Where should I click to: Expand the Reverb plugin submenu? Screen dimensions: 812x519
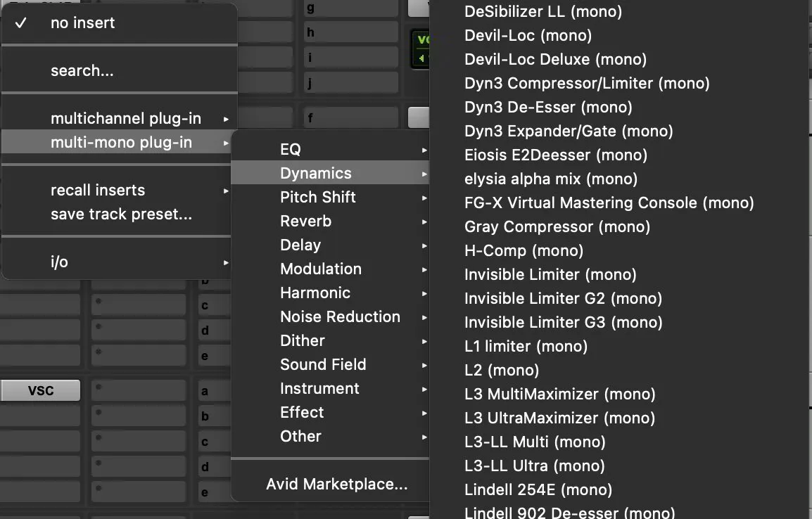pos(305,221)
